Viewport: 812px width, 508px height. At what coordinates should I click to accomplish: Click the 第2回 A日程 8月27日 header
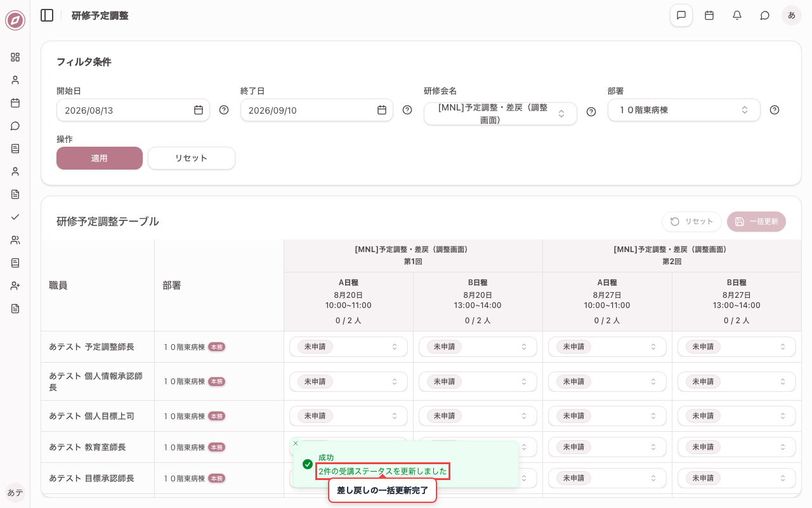[x=607, y=302]
